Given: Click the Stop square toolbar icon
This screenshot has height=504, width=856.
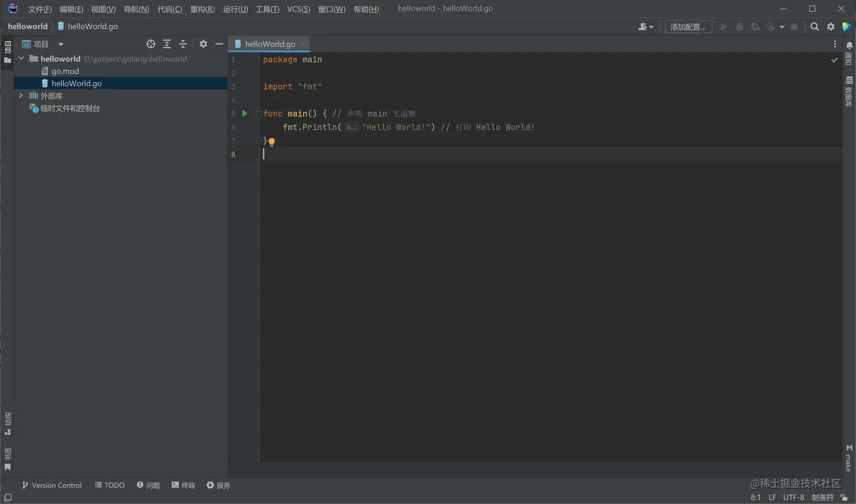Looking at the screenshot, I should click(x=794, y=27).
